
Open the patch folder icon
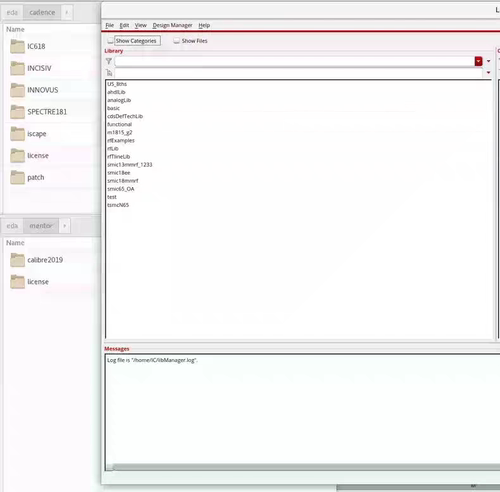point(17,177)
